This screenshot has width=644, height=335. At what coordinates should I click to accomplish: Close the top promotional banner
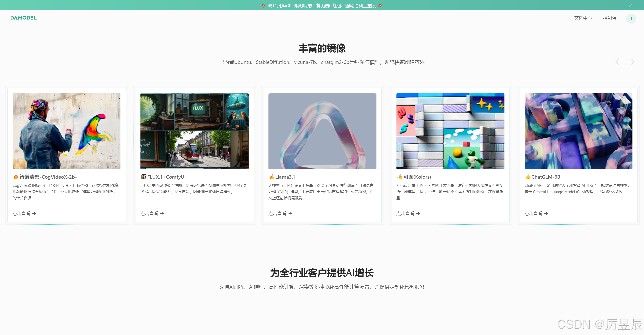(x=630, y=5)
